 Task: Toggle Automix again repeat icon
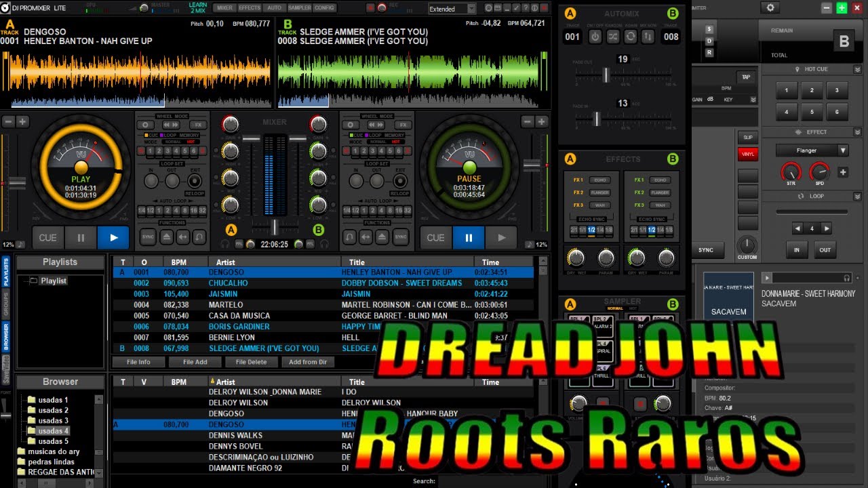[631, 37]
